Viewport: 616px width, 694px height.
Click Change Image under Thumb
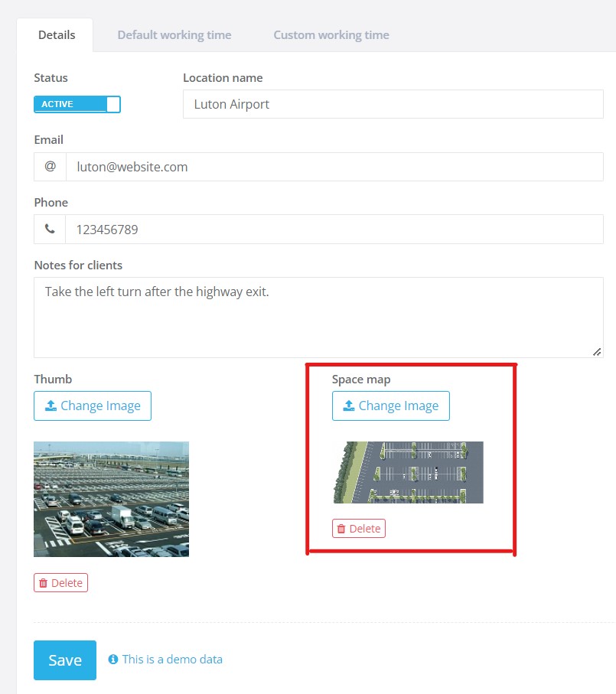pos(93,406)
